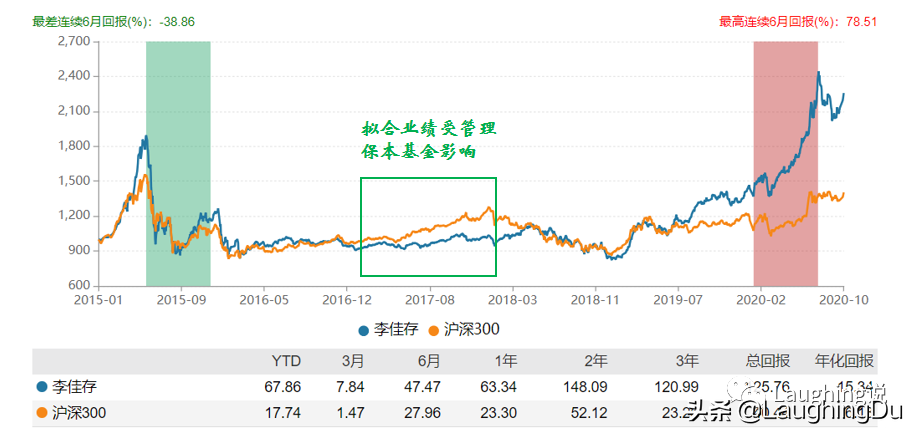Image resolution: width=917 pixels, height=436 pixels.
Task: Toggle the 李佳存 series in the chart legend
Action: click(388, 330)
